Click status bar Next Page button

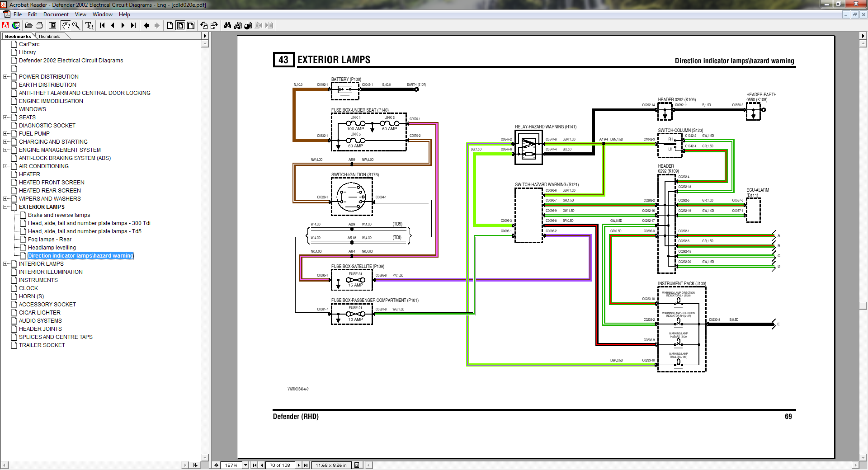click(299, 465)
